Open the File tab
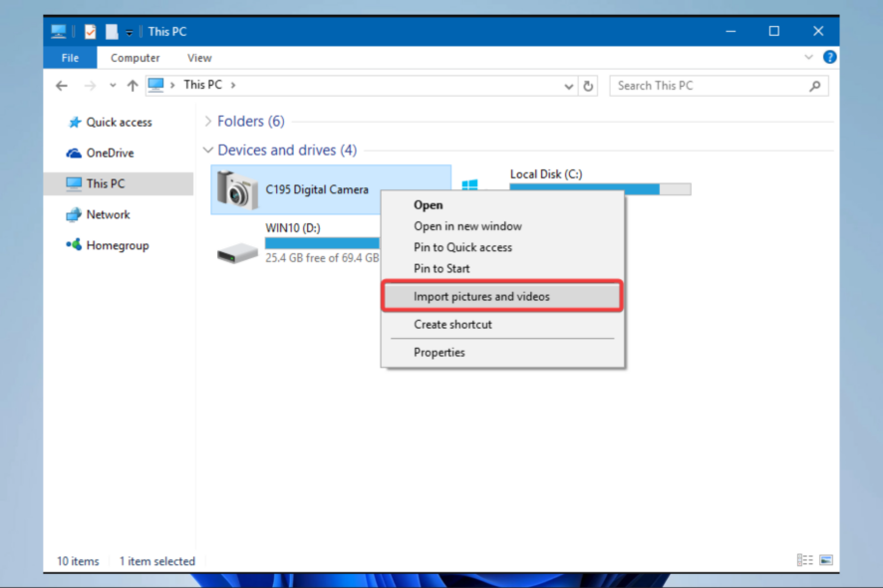This screenshot has height=588, width=883. coord(70,58)
